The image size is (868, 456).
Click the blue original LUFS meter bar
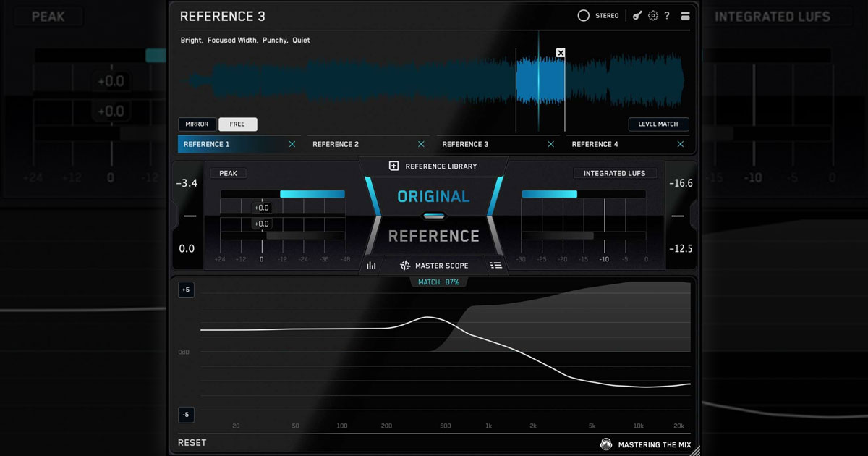click(550, 194)
